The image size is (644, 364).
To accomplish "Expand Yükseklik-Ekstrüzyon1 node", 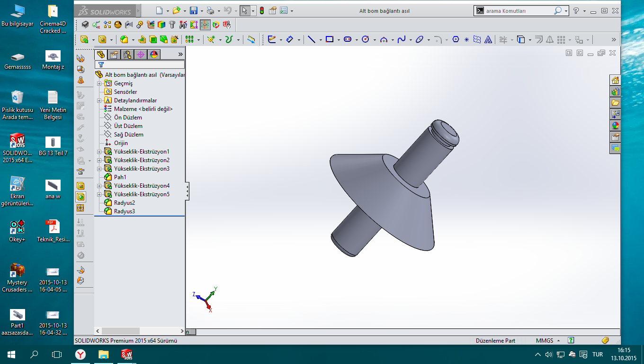I will 99,152.
